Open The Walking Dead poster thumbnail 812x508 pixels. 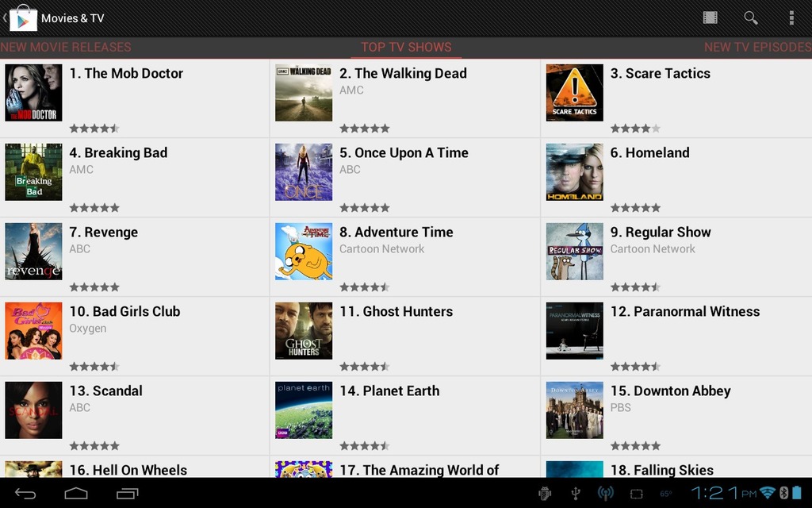tap(304, 93)
